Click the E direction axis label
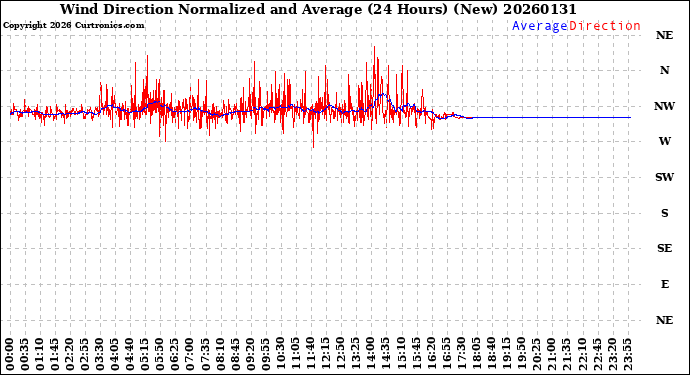Screen dimensions: 690x375 coord(664,284)
